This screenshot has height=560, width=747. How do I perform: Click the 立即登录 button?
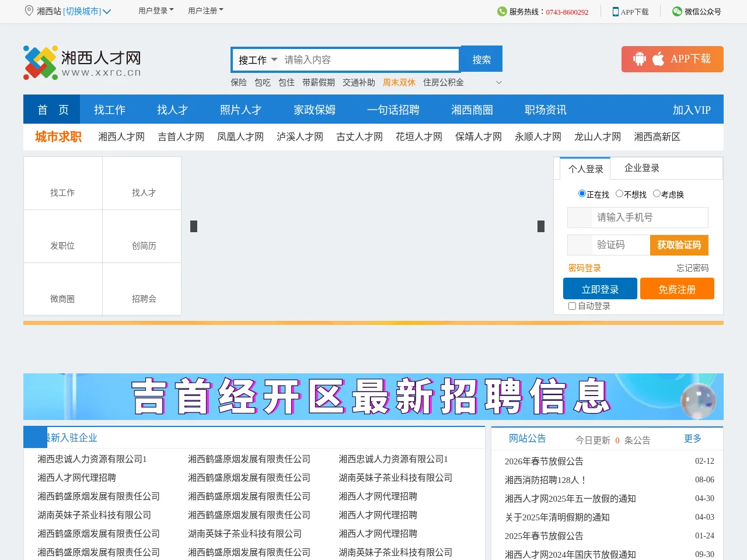tap(600, 289)
